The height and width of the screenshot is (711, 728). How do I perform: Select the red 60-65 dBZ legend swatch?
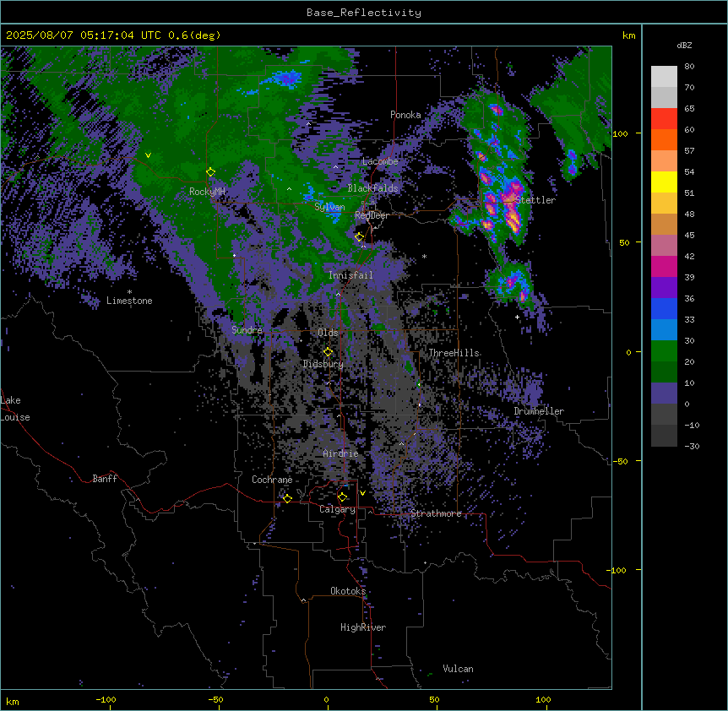coord(664,119)
